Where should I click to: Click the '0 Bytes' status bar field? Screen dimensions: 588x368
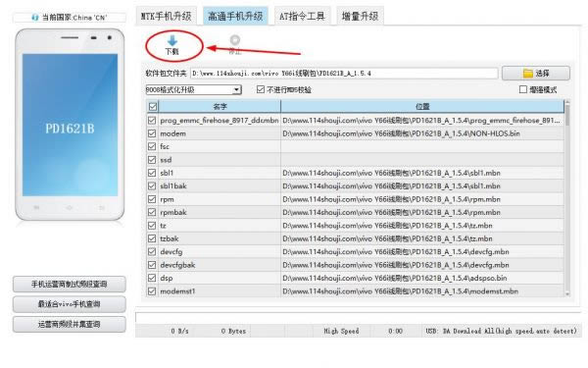click(x=233, y=332)
